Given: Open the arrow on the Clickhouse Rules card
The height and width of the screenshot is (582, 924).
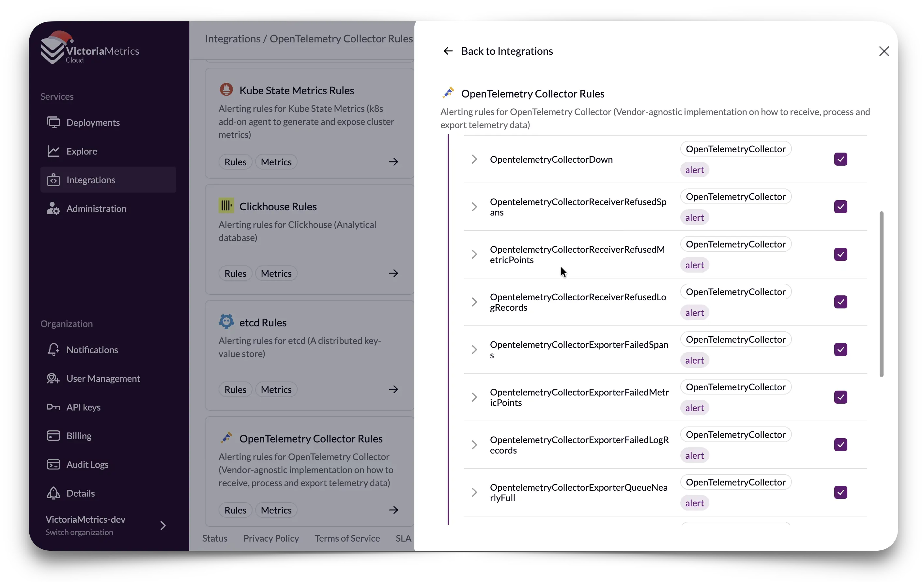Looking at the screenshot, I should [x=393, y=273].
